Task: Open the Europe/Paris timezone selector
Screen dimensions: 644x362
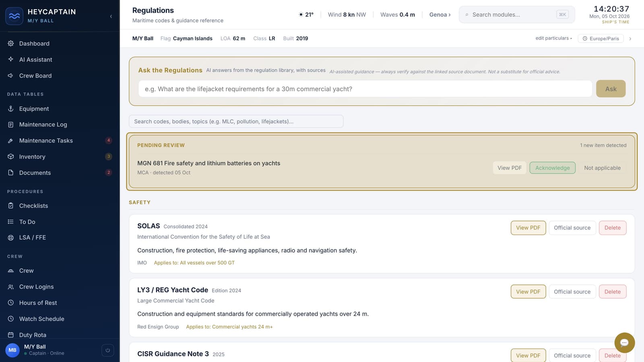Action: (x=601, y=39)
